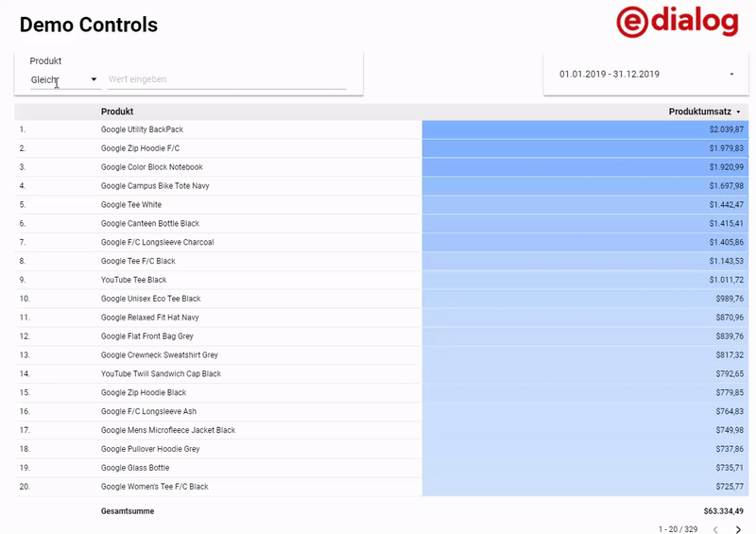Click revenue value $1.697,98
This screenshot has height=534, width=756.
click(x=726, y=185)
